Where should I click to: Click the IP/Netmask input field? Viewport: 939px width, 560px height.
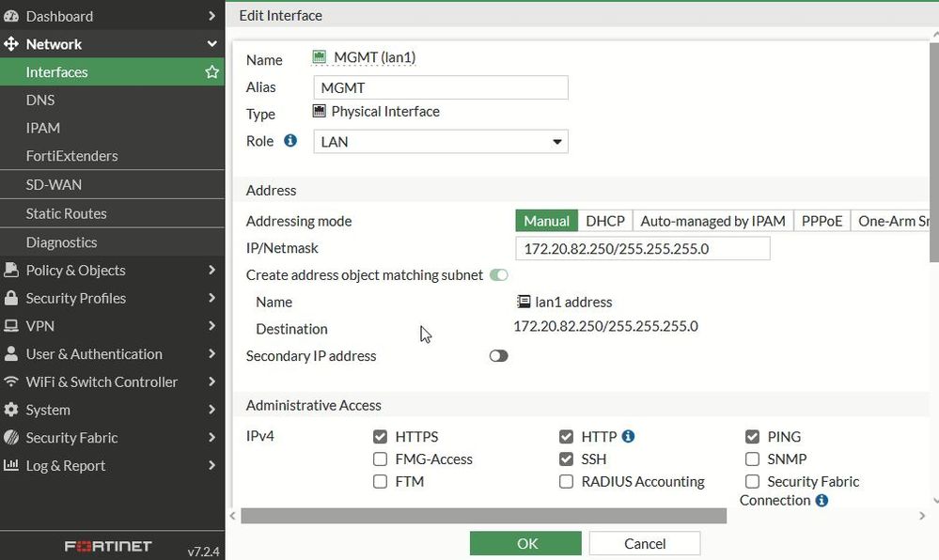642,249
